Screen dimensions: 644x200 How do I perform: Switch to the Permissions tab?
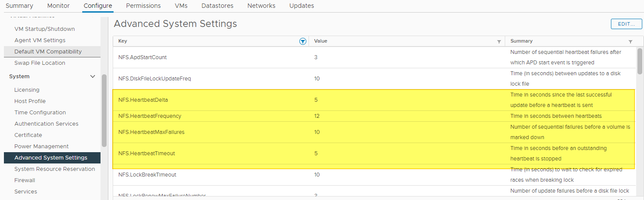[143, 6]
